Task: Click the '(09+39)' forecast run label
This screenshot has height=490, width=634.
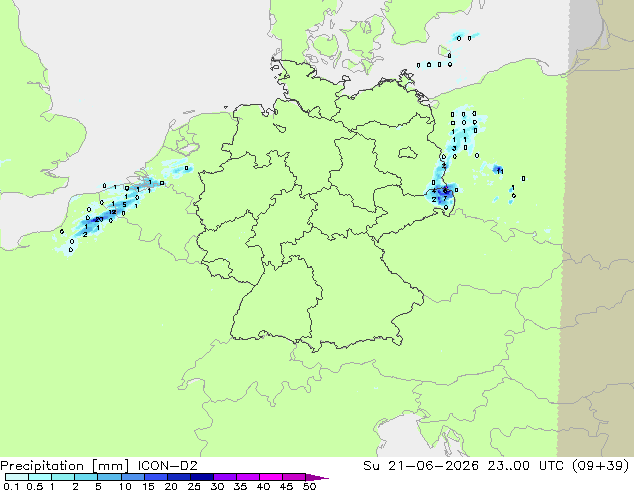Action: 600,466
